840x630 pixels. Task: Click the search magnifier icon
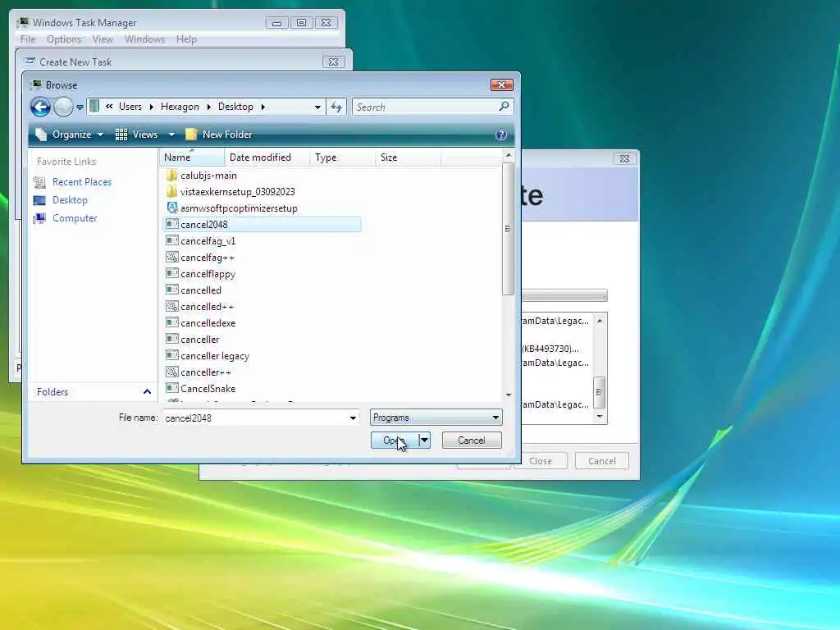pos(504,106)
